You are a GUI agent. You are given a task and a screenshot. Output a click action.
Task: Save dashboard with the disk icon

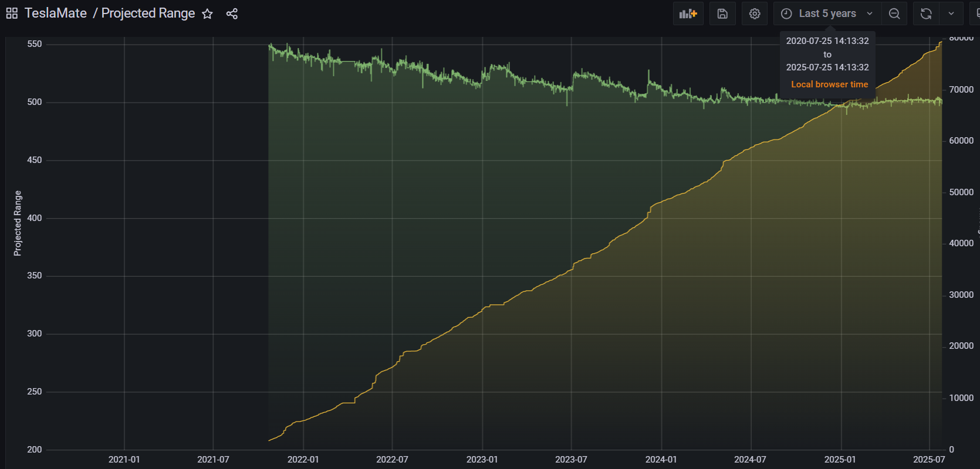[722, 13]
